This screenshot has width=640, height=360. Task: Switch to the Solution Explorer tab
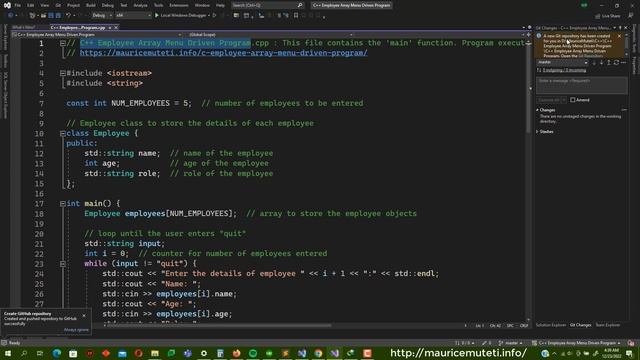pos(551,325)
